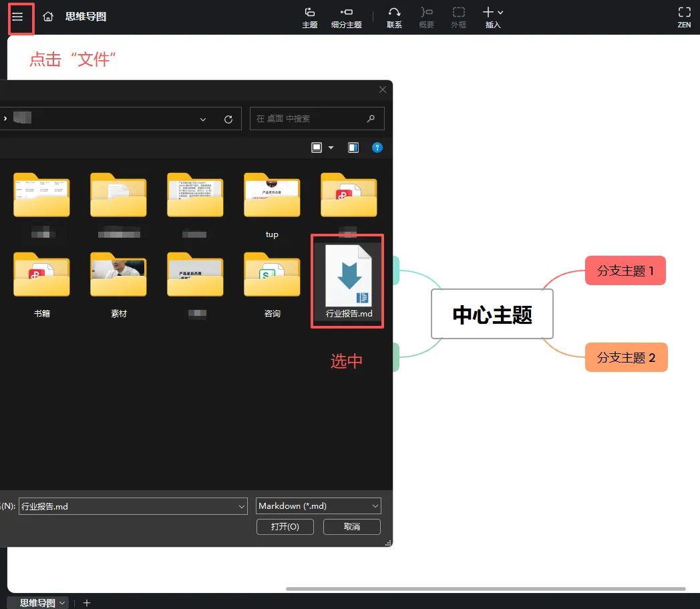Select the 概要 summary tool

pyautogui.click(x=426, y=17)
